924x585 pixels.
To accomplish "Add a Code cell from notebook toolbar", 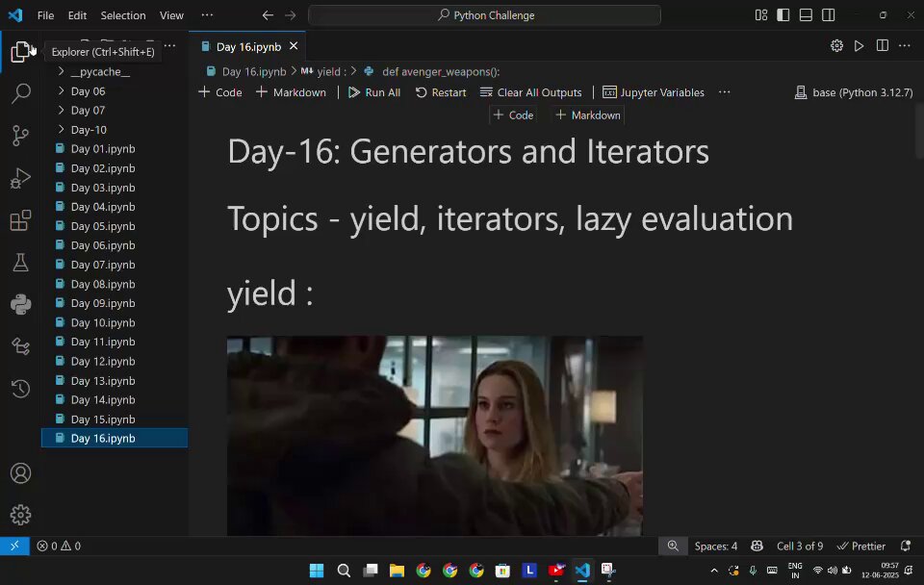I will coord(220,92).
